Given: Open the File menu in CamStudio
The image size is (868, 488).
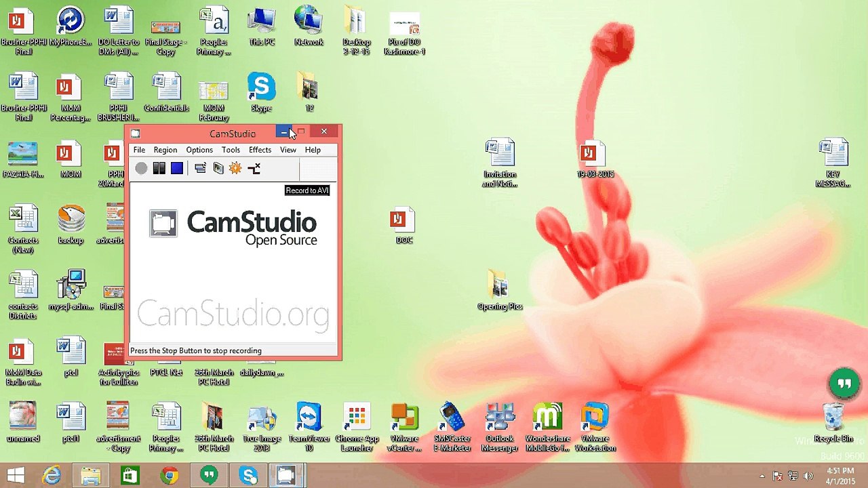Looking at the screenshot, I should click(139, 150).
